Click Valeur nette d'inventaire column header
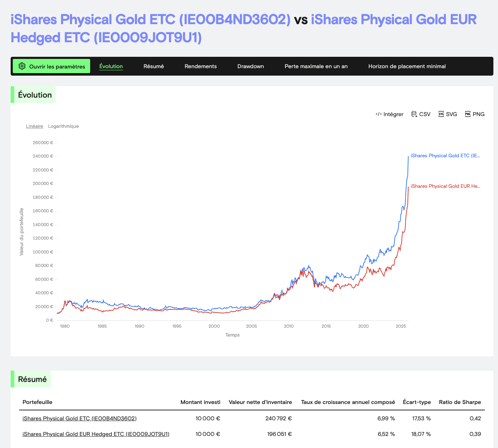This screenshot has width=498, height=448. (261, 402)
